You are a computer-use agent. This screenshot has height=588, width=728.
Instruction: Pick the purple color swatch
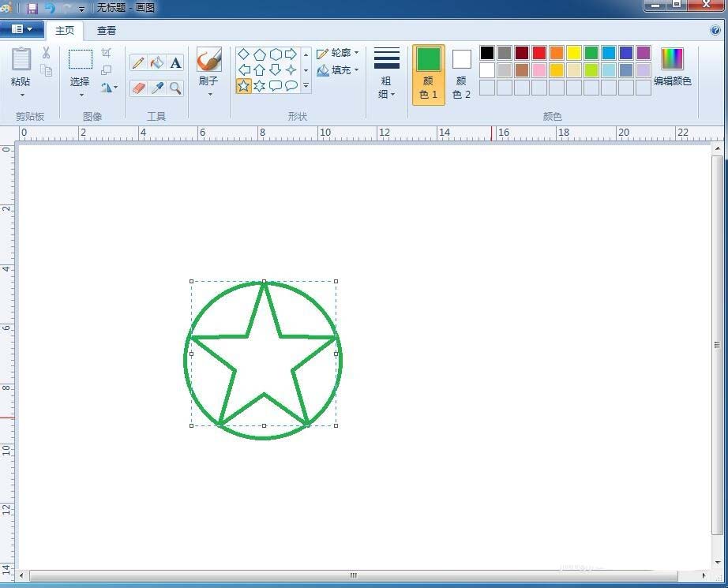644,53
